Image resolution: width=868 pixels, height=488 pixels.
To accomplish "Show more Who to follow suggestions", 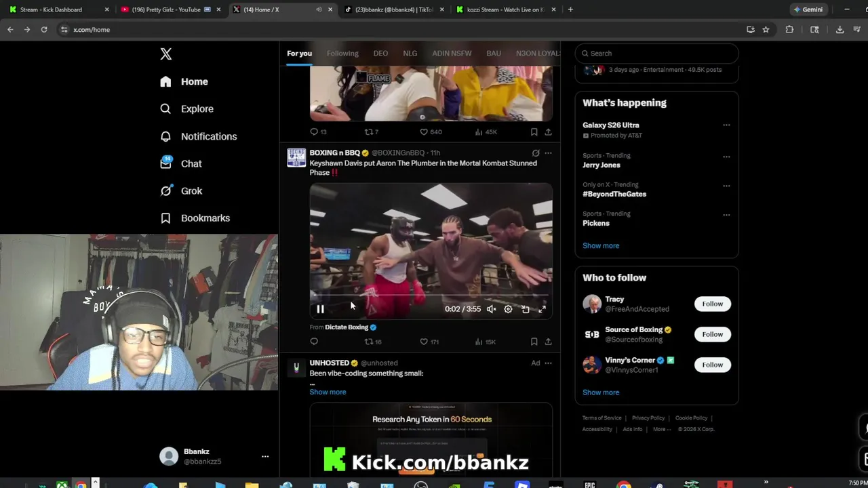I will click(x=601, y=392).
